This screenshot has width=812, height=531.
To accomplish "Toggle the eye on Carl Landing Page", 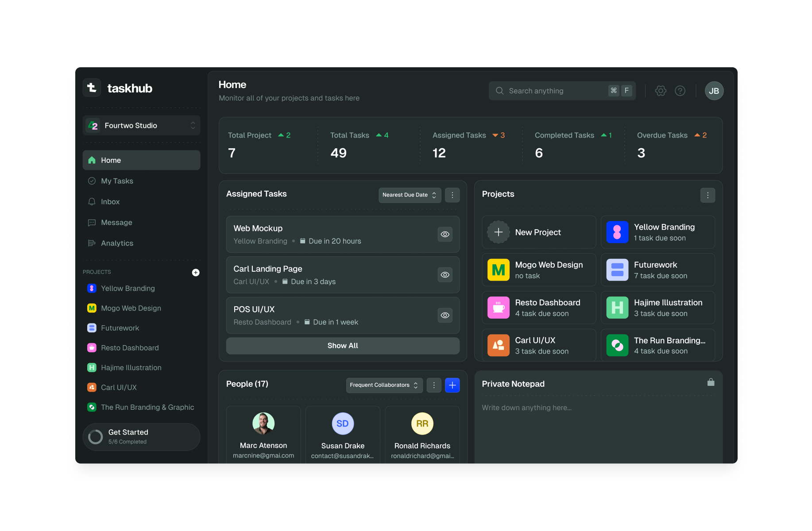I will point(445,274).
